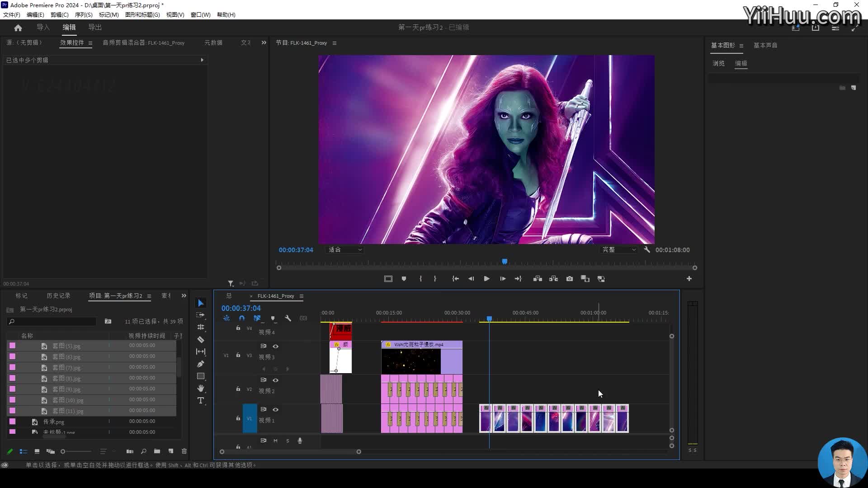Image resolution: width=868 pixels, height=488 pixels.
Task: Play the program monitor
Action: 486,279
